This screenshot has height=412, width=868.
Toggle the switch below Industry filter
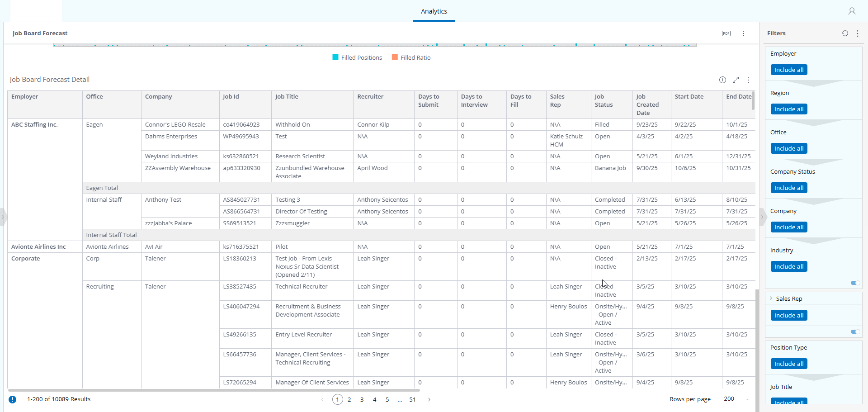855,283
